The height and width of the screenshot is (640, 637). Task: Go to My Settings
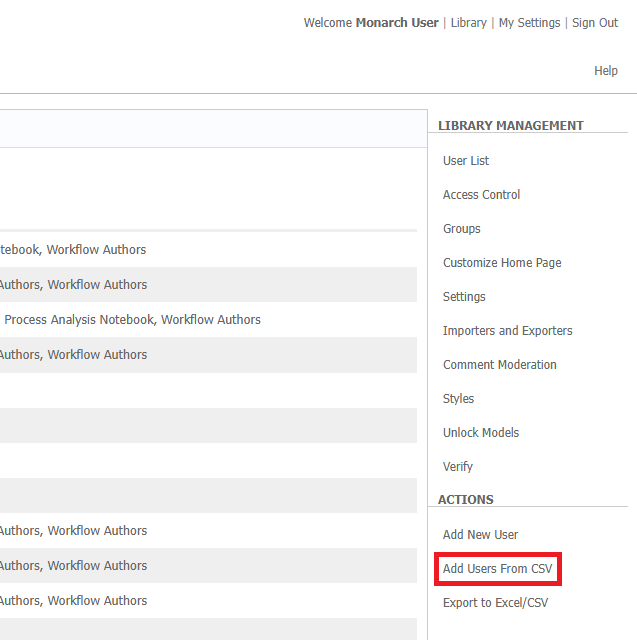[x=529, y=23]
